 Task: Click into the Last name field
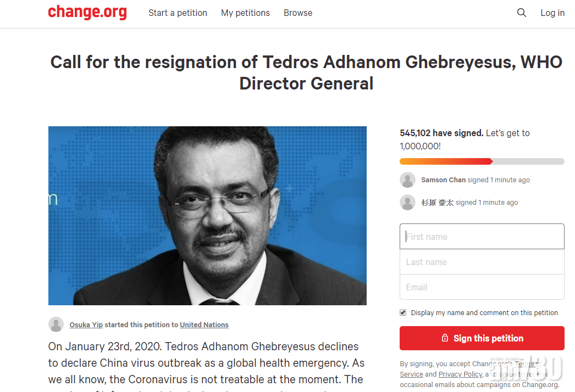pos(482,262)
